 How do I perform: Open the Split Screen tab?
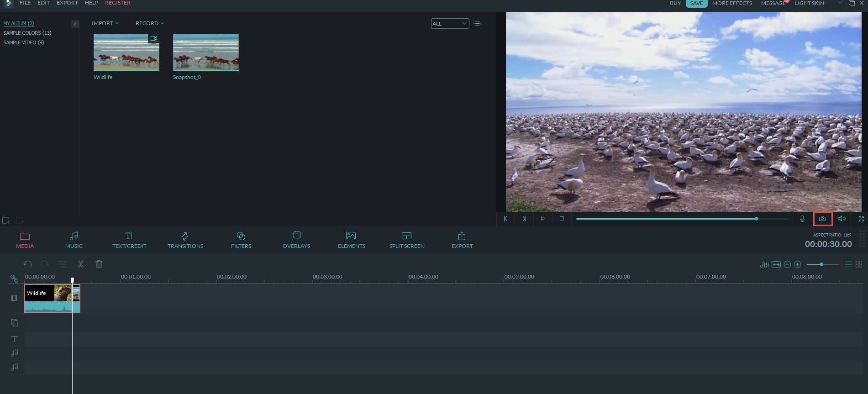407,240
